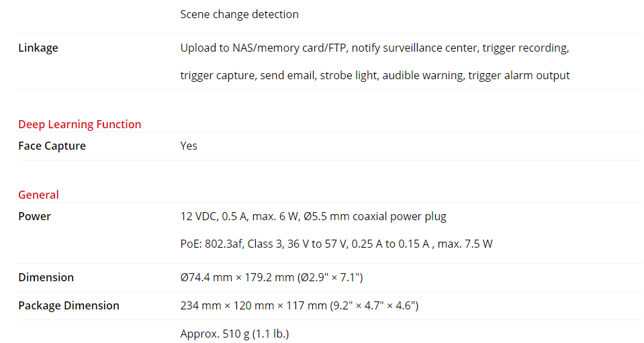This screenshot has width=644, height=343.
Task: Click the Approx. 510 g weight value
Action: (234, 334)
